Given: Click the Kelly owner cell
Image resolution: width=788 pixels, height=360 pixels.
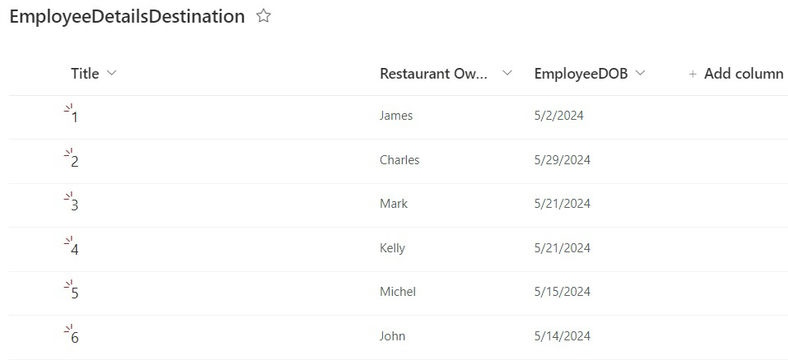Looking at the screenshot, I should click(x=392, y=248).
